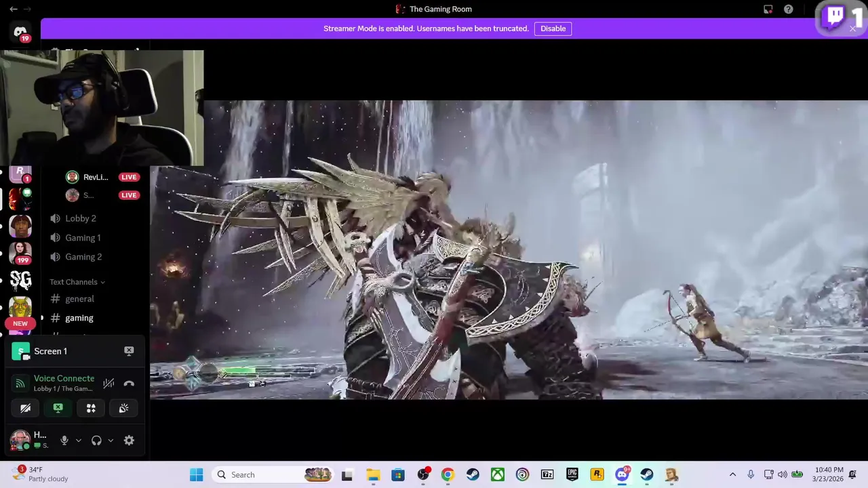Viewport: 868px width, 488px height.
Task: Open Microsoft Store from taskbar
Action: (398, 474)
